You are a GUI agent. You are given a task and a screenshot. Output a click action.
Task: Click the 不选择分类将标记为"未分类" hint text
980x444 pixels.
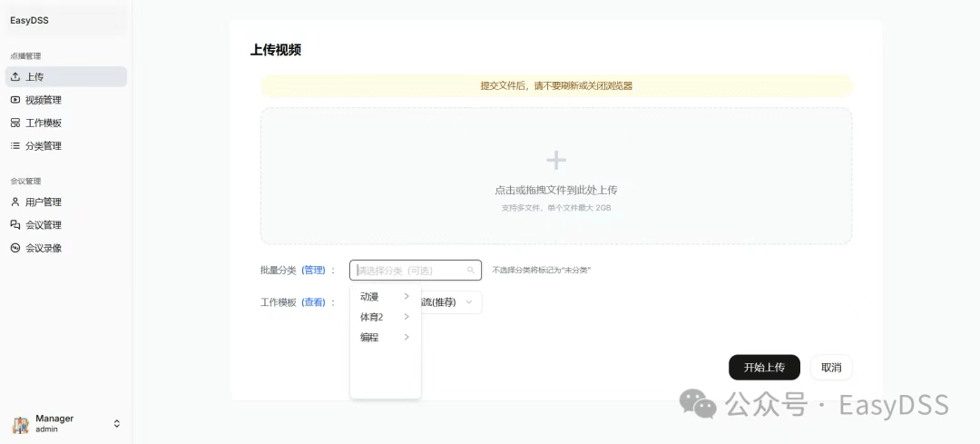point(542,271)
